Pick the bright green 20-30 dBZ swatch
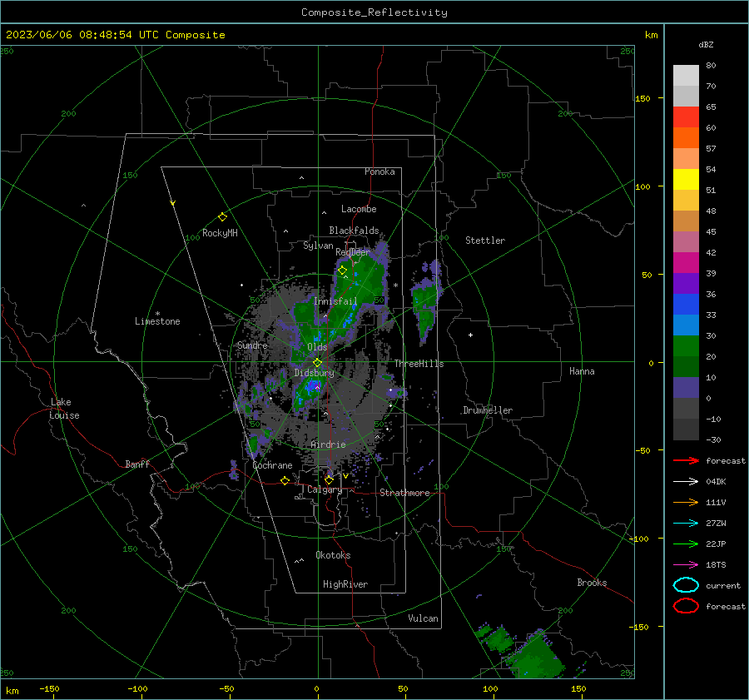Screen dimensions: 749x700 click(x=686, y=346)
